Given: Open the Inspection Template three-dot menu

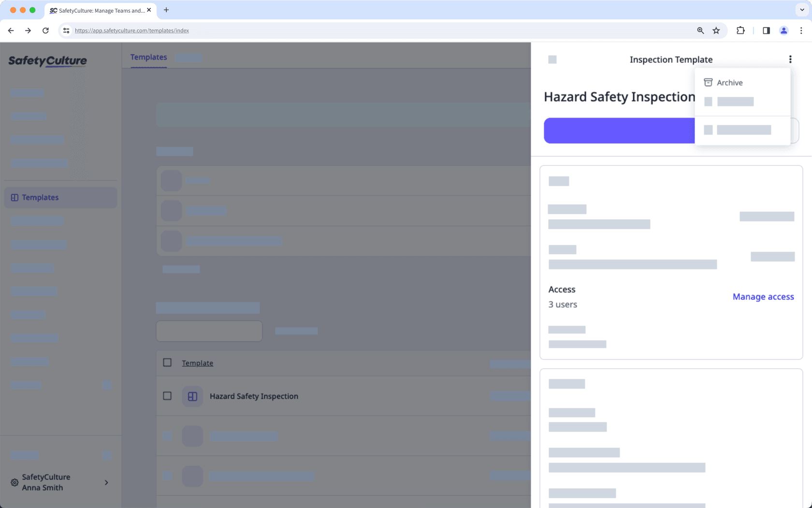Looking at the screenshot, I should (x=791, y=59).
